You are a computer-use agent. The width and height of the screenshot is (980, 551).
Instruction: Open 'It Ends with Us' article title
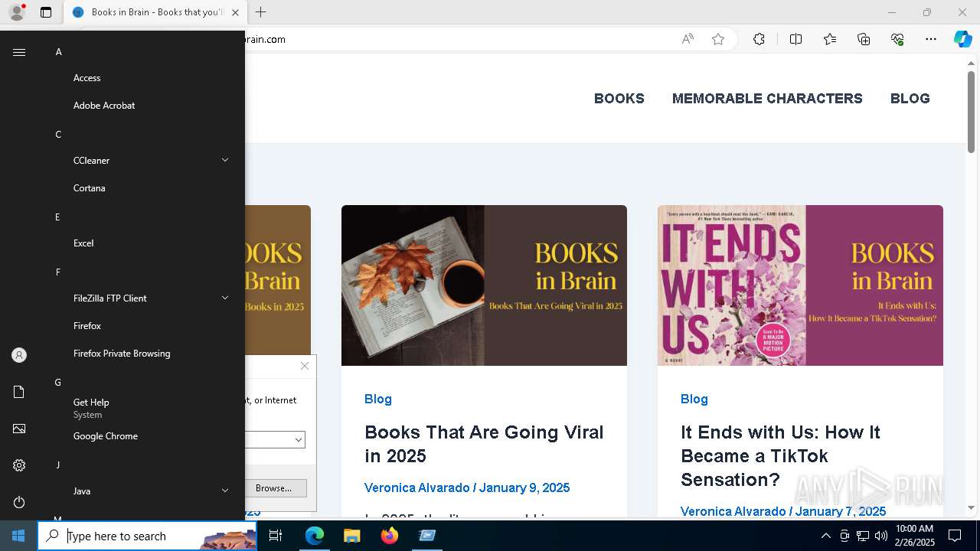pyautogui.click(x=780, y=456)
